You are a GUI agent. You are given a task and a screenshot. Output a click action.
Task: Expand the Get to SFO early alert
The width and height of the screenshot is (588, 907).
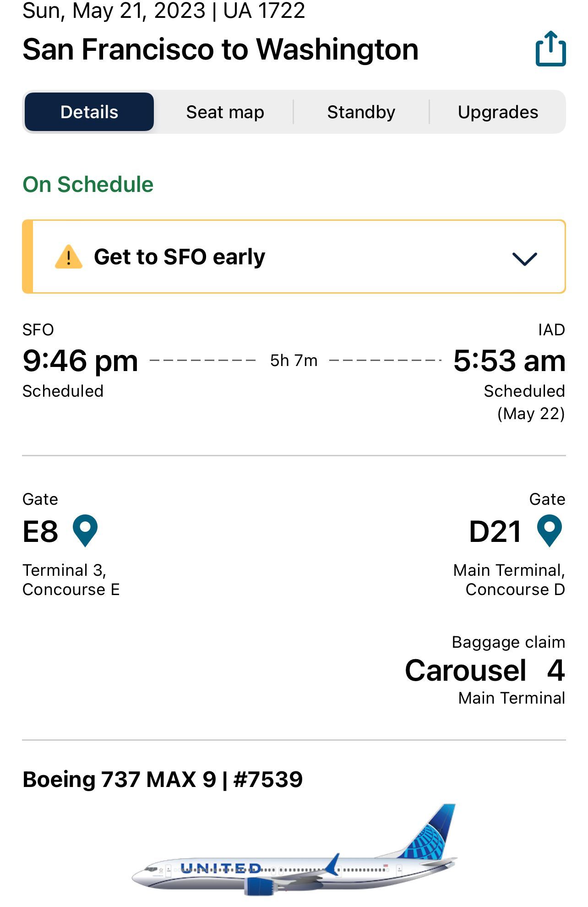(524, 258)
